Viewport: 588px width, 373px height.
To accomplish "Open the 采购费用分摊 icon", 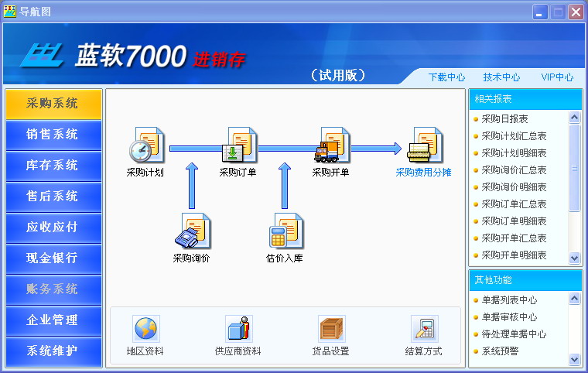I will 426,145.
